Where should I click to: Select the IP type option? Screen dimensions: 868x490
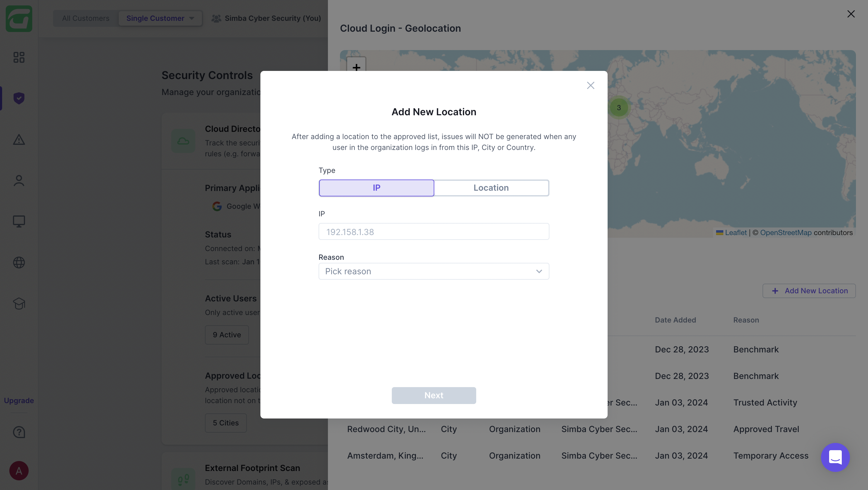tap(376, 188)
